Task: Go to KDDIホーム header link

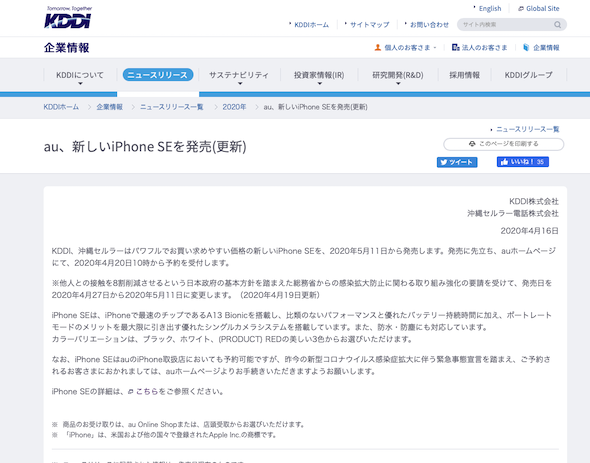Action: tap(311, 25)
